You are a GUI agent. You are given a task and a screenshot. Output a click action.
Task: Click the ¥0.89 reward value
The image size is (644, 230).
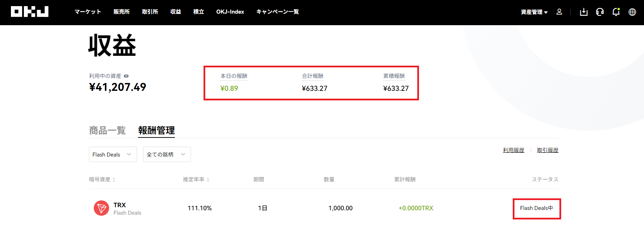pyautogui.click(x=229, y=88)
